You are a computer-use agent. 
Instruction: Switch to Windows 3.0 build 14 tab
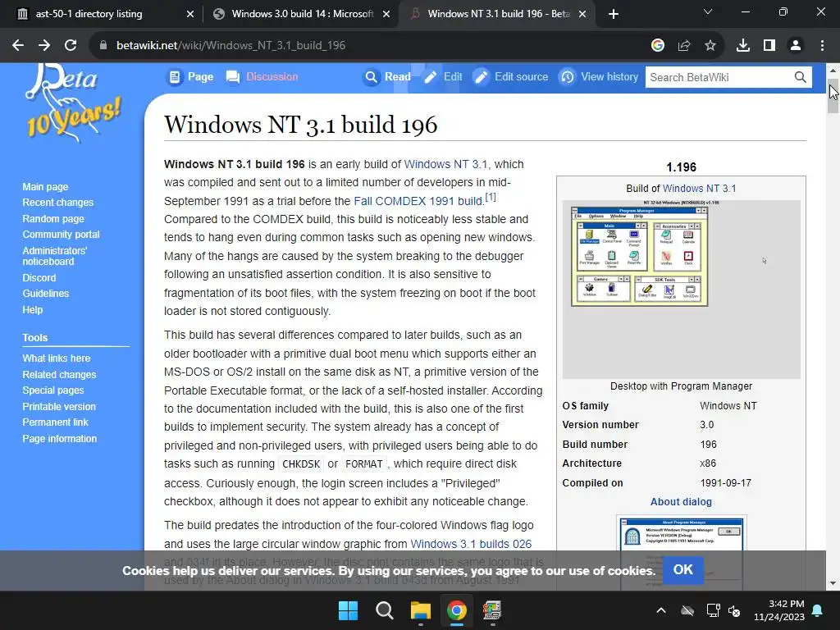(x=303, y=14)
